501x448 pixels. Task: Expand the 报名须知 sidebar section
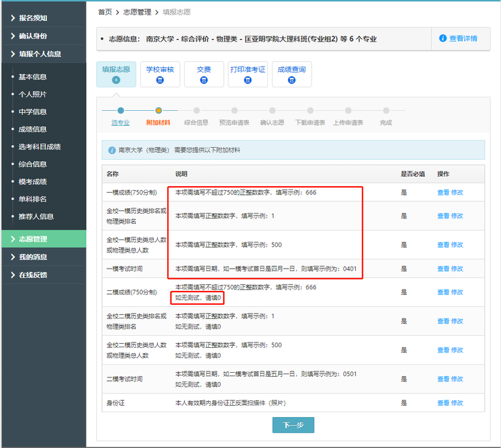(43, 17)
